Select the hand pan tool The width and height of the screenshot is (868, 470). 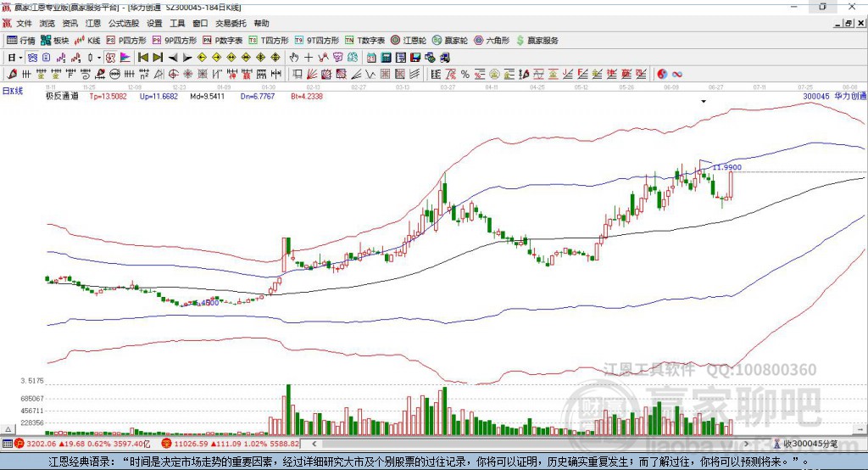click(293, 58)
